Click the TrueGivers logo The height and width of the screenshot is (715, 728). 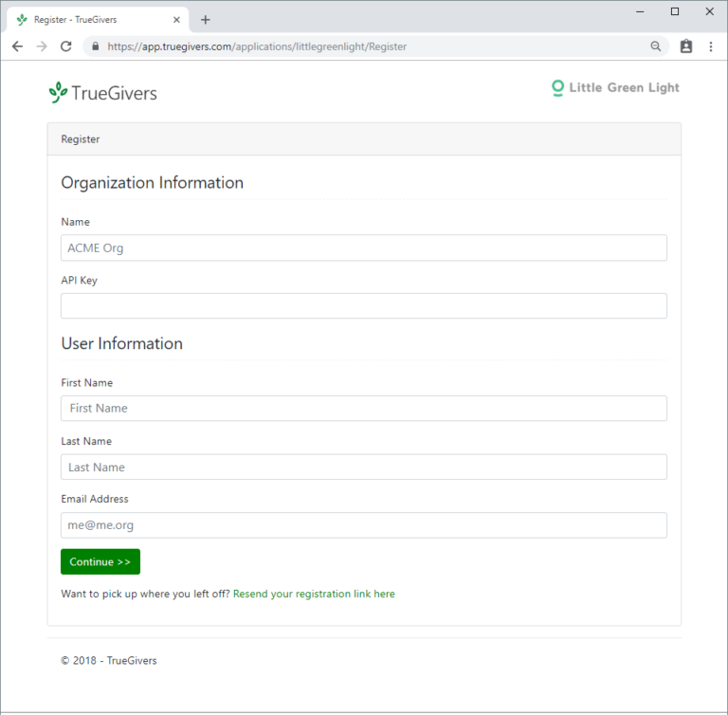pos(102,92)
